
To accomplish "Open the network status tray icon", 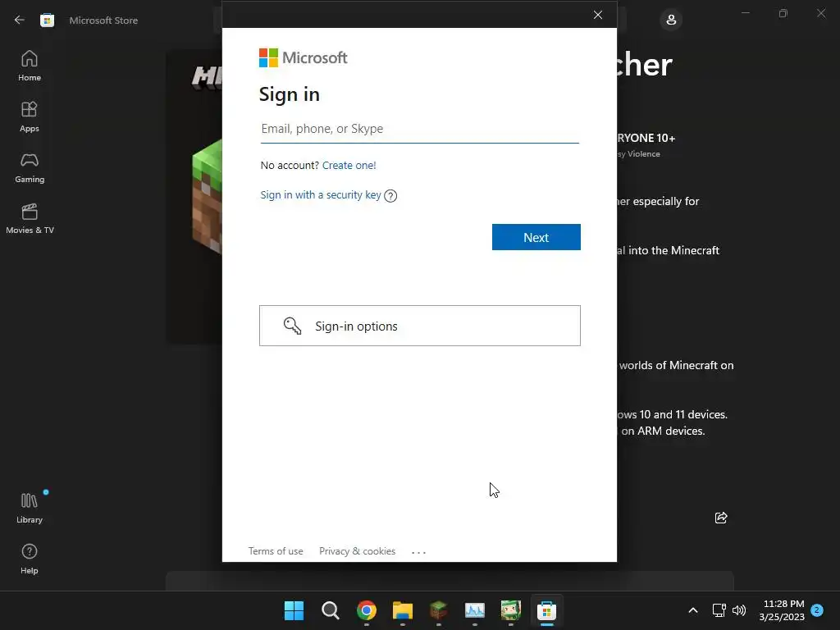I will click(x=719, y=610).
